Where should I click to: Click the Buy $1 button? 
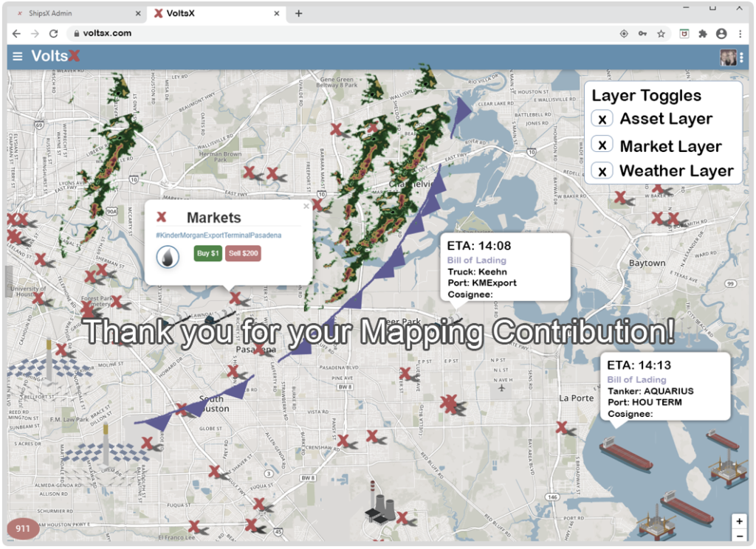(207, 254)
